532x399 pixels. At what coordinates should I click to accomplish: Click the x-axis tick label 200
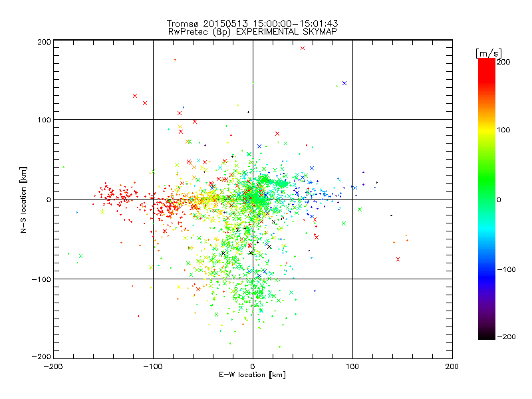[x=452, y=367]
